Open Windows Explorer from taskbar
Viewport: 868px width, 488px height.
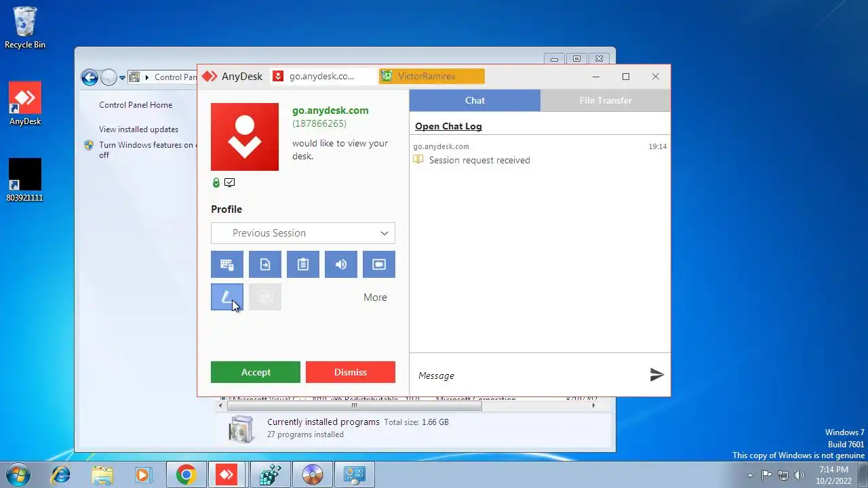click(x=102, y=475)
